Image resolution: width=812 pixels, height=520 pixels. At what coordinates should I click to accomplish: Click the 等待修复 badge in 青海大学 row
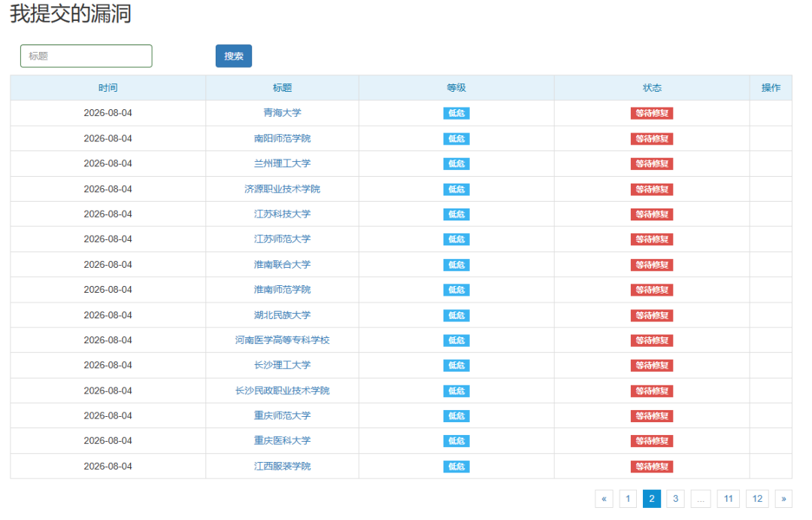point(652,113)
